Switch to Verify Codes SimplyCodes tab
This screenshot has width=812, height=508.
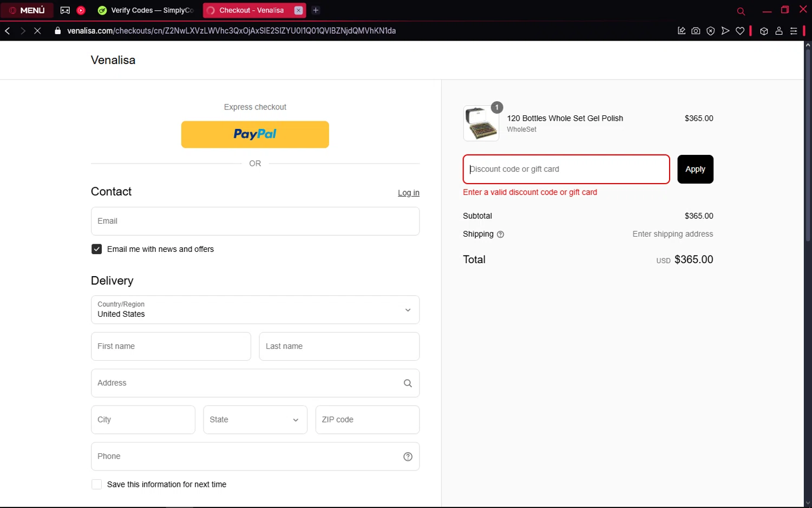click(x=146, y=10)
